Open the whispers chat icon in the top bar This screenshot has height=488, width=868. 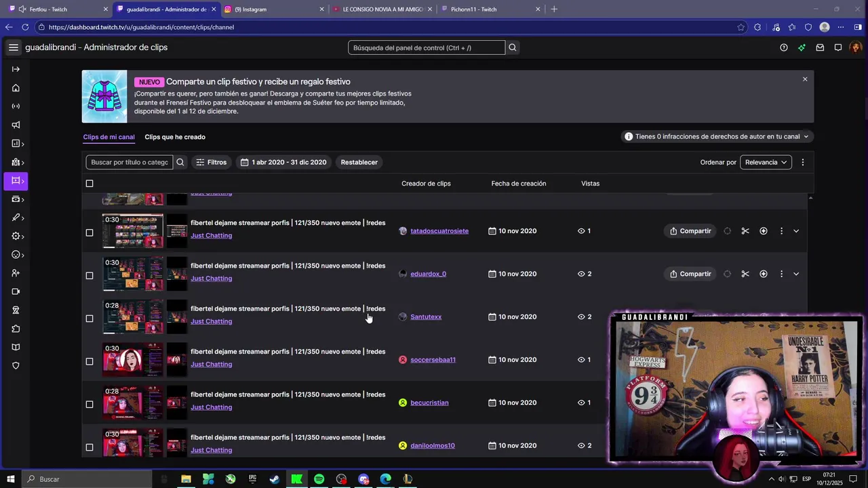tap(838, 47)
